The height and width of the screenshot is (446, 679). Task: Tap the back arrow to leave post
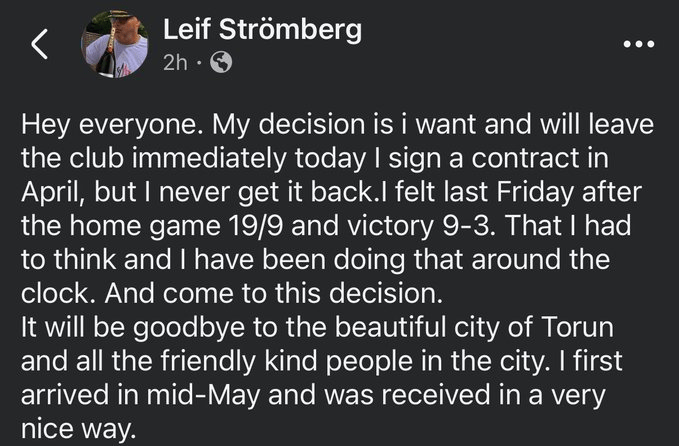[x=41, y=45]
